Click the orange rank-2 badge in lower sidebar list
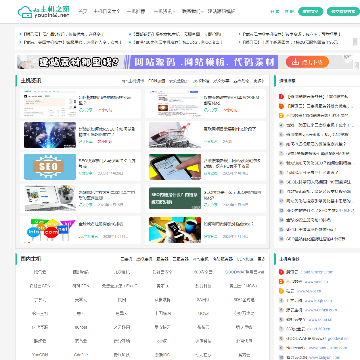This screenshot has height=360, width=360. coord(281,282)
